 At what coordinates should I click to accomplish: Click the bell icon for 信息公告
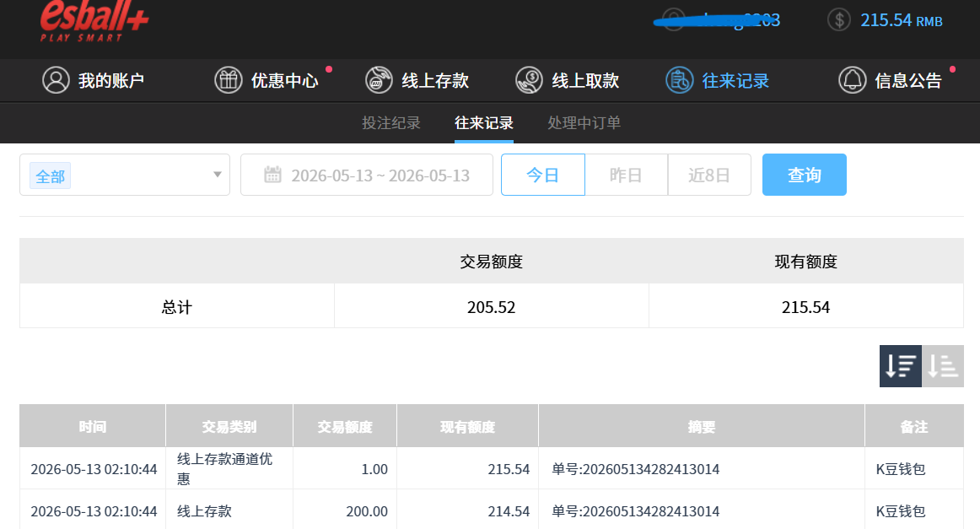(853, 80)
